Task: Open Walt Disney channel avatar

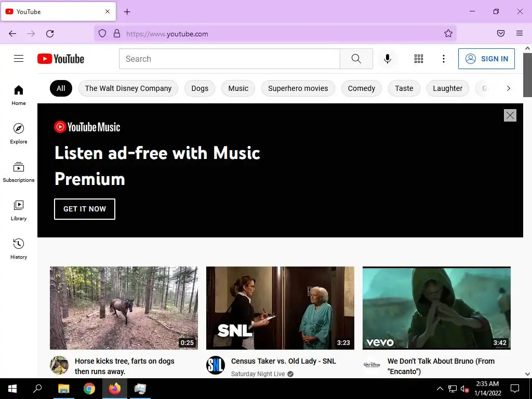Action: (372, 365)
